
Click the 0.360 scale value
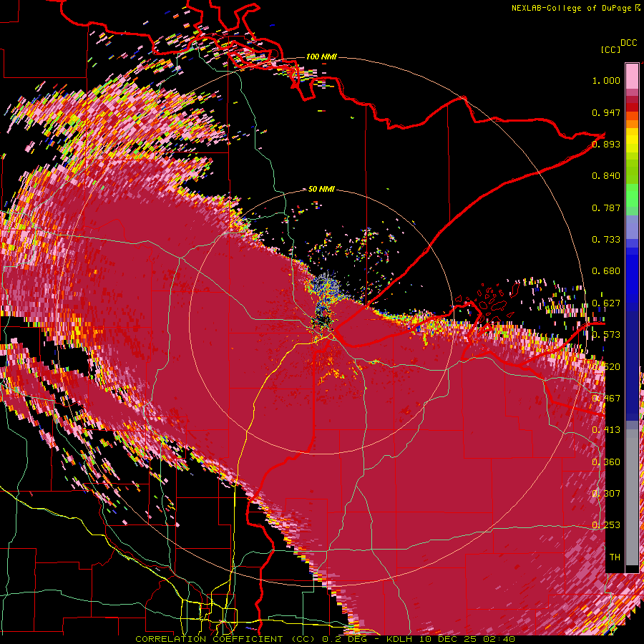(x=606, y=462)
